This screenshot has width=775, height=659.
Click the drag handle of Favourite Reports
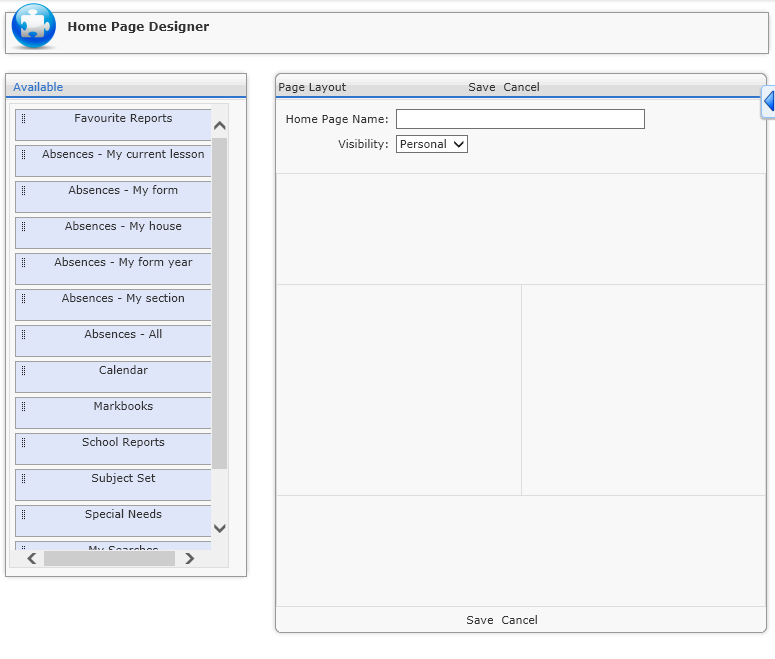(23, 118)
